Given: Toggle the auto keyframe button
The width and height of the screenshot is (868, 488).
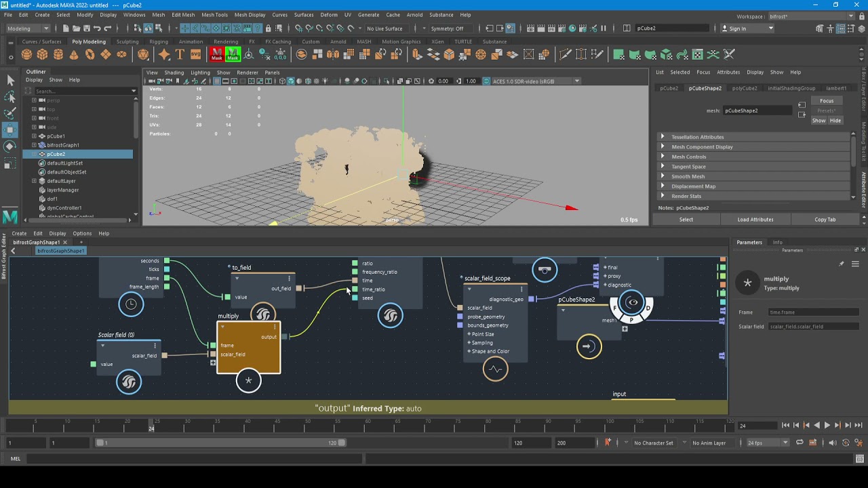Looking at the screenshot, I should (608, 443).
